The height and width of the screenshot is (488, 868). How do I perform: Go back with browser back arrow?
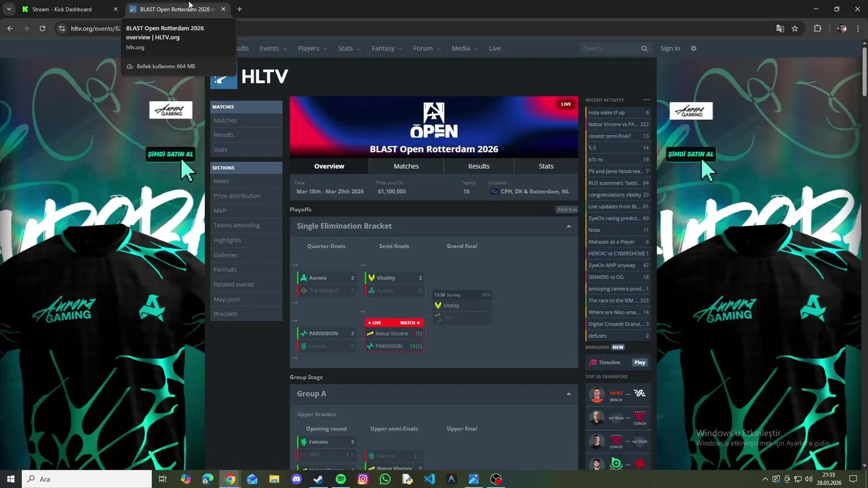9,28
